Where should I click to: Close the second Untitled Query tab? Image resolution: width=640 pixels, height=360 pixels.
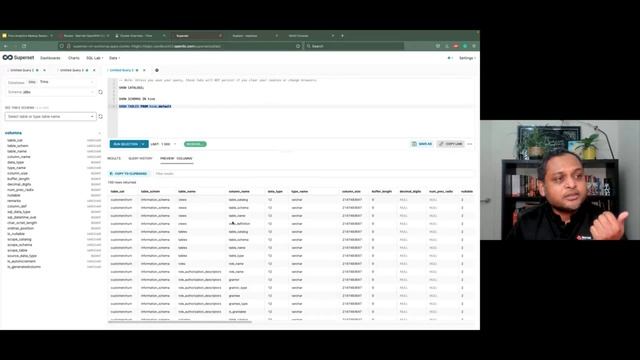(x=94, y=70)
